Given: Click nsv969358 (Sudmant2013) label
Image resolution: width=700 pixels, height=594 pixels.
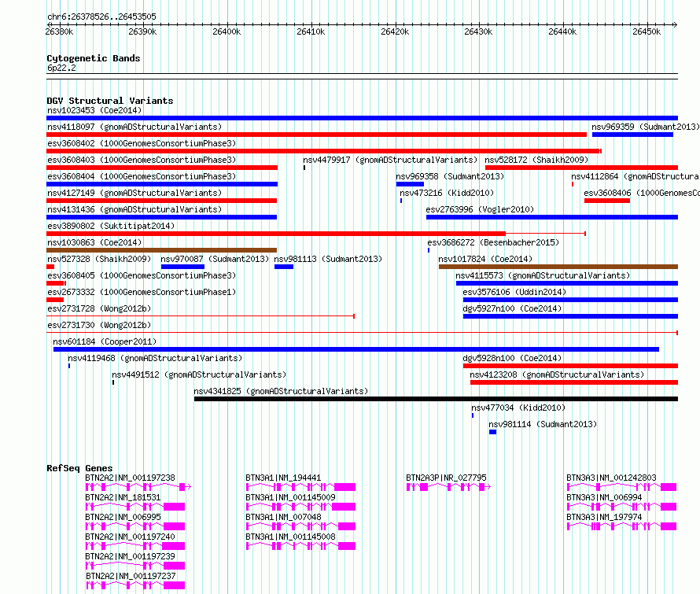Looking at the screenshot, I should pos(450,176).
